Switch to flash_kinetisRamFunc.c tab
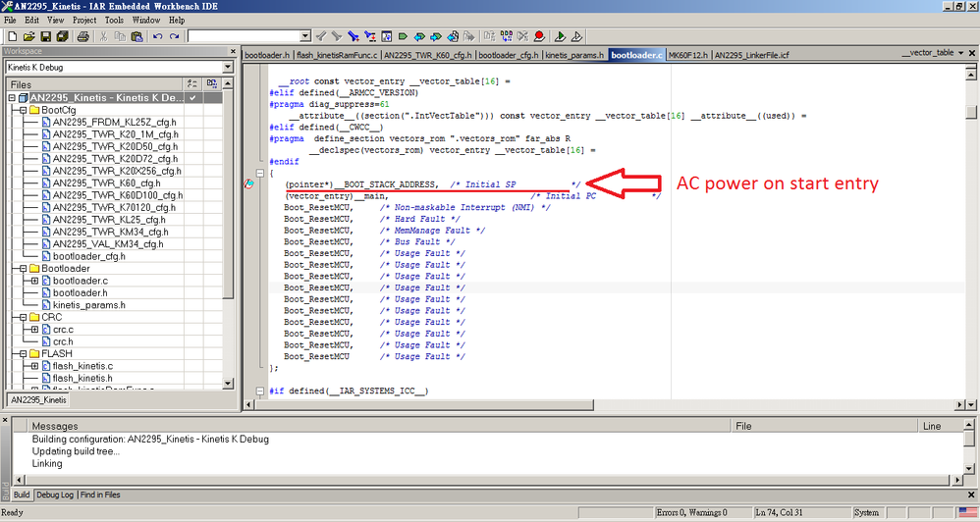 click(337, 55)
